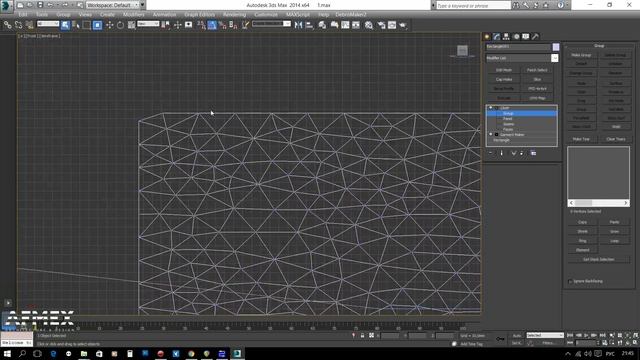
Task: Switch to the Hierarchy command panel
Action: pyautogui.click(x=506, y=37)
